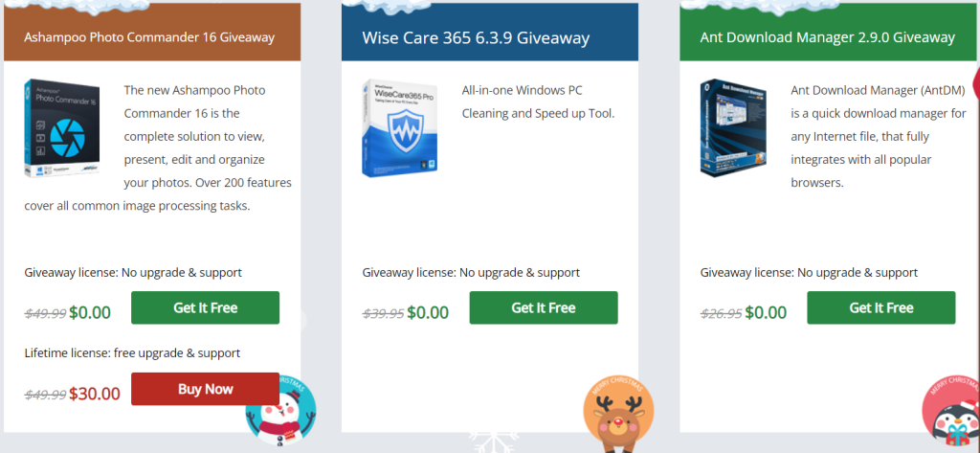Click the $30.00 lifetime license price
The height and width of the screenshot is (453, 980).
[x=95, y=394]
